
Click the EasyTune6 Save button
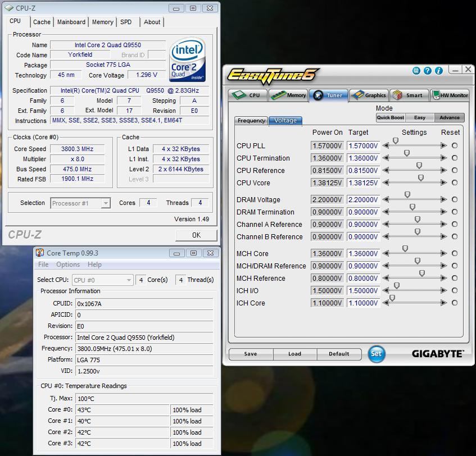click(x=251, y=354)
